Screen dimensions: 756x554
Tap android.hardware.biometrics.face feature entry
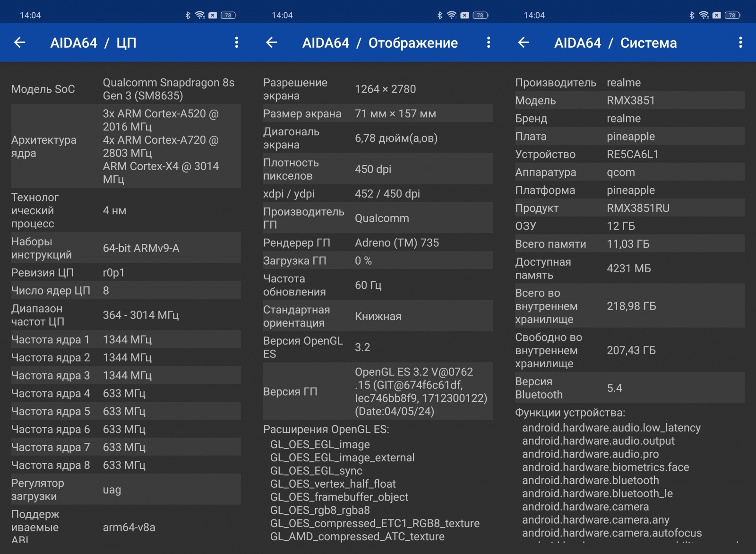[x=605, y=467]
